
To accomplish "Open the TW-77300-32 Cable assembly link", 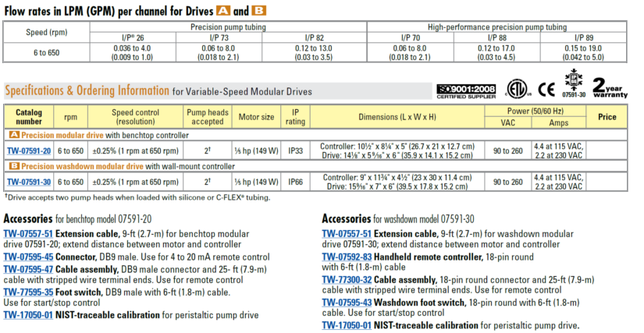I will point(347,280).
